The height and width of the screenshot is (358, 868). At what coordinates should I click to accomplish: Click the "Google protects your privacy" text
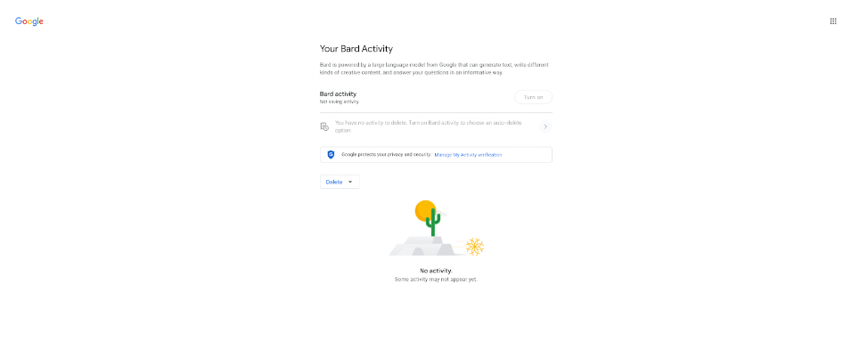pos(385,155)
